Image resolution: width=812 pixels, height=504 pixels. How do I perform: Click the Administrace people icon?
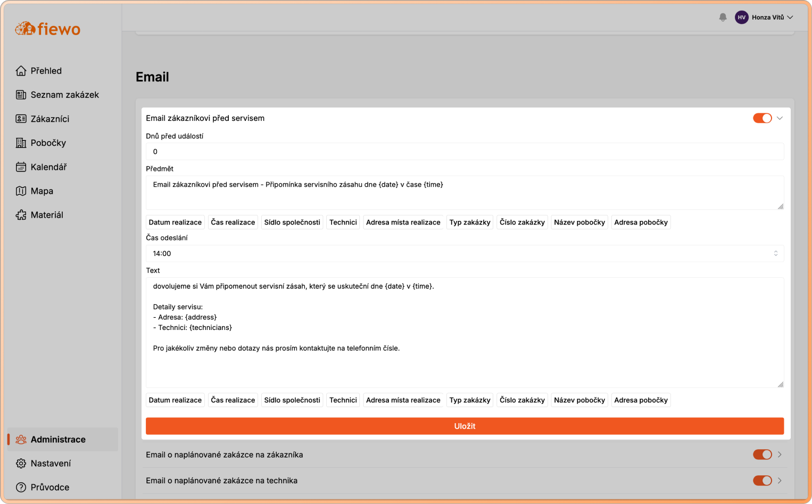(21, 440)
